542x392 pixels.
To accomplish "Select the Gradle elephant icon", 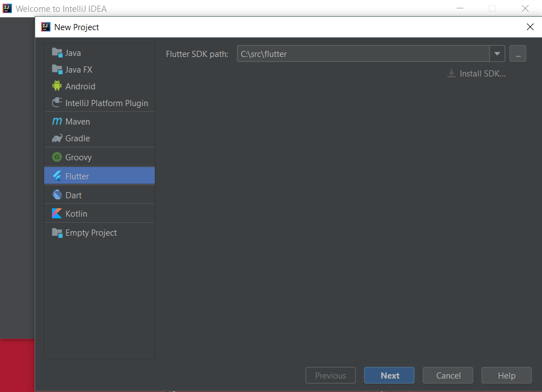I will click(x=57, y=138).
